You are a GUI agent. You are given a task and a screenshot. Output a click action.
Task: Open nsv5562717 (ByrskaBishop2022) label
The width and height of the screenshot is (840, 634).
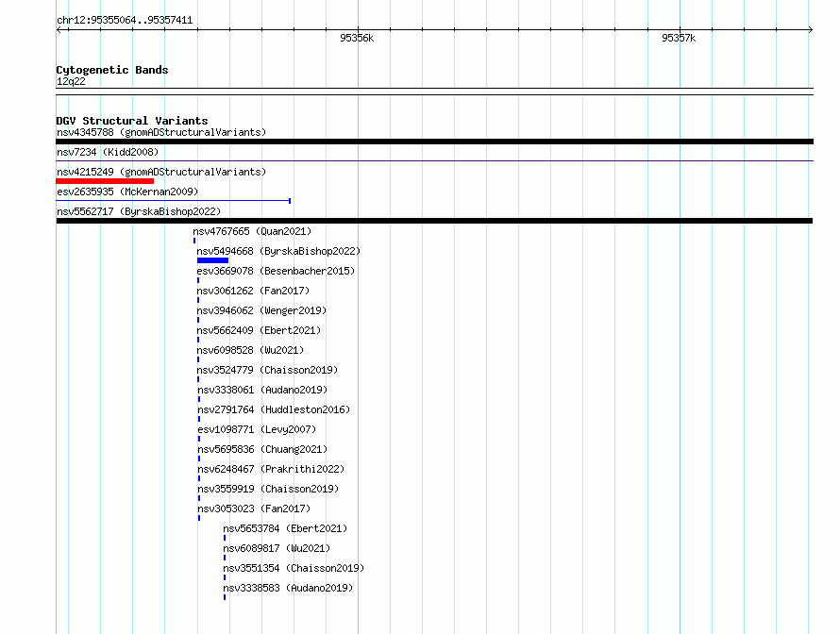point(139,211)
